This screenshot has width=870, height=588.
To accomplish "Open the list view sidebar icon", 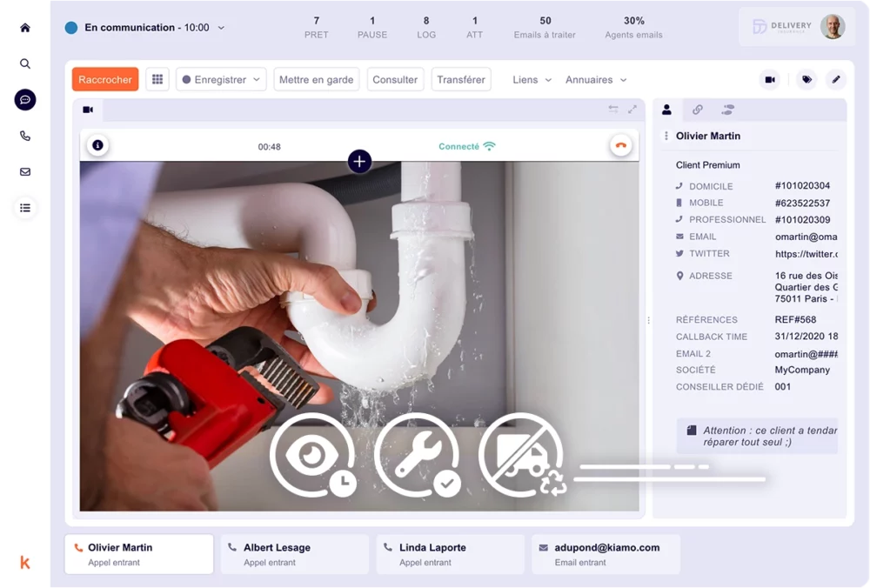I will coord(25,208).
